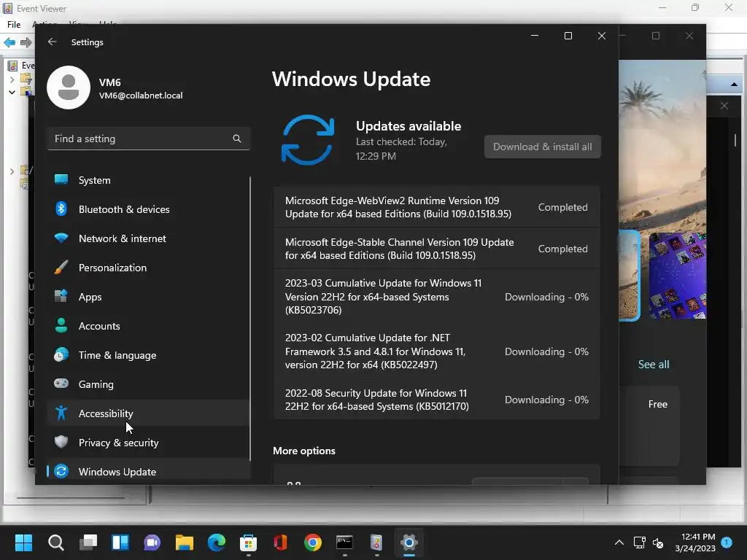Click the purple games thumbnail in Store
Image resolution: width=747 pixels, height=560 pixels.
pos(678,275)
